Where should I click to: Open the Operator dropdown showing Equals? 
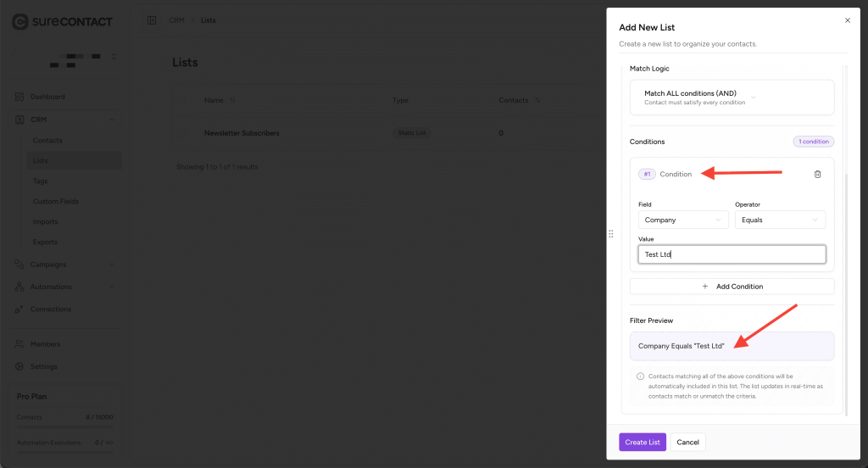pyautogui.click(x=780, y=220)
